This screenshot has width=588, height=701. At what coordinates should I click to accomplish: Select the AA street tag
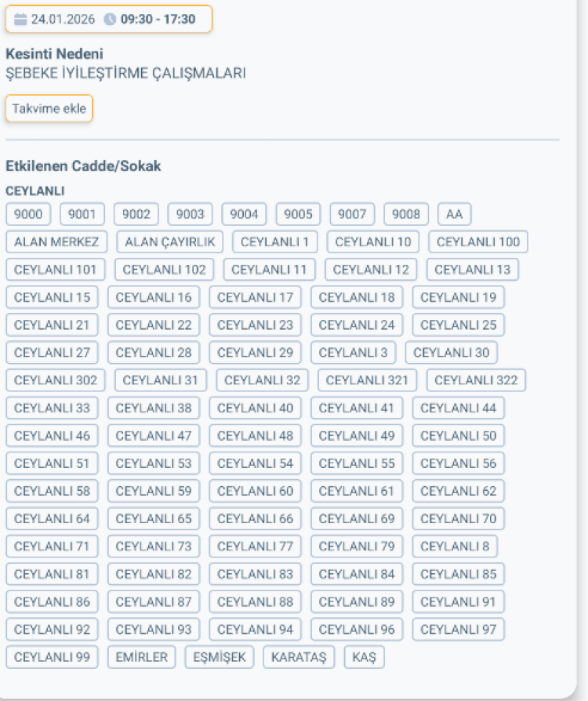point(455,213)
